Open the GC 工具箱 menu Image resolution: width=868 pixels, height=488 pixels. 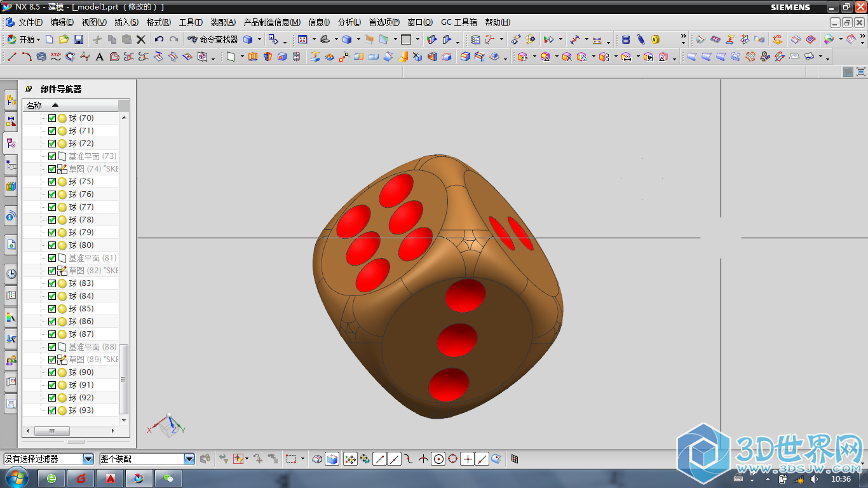click(x=459, y=22)
